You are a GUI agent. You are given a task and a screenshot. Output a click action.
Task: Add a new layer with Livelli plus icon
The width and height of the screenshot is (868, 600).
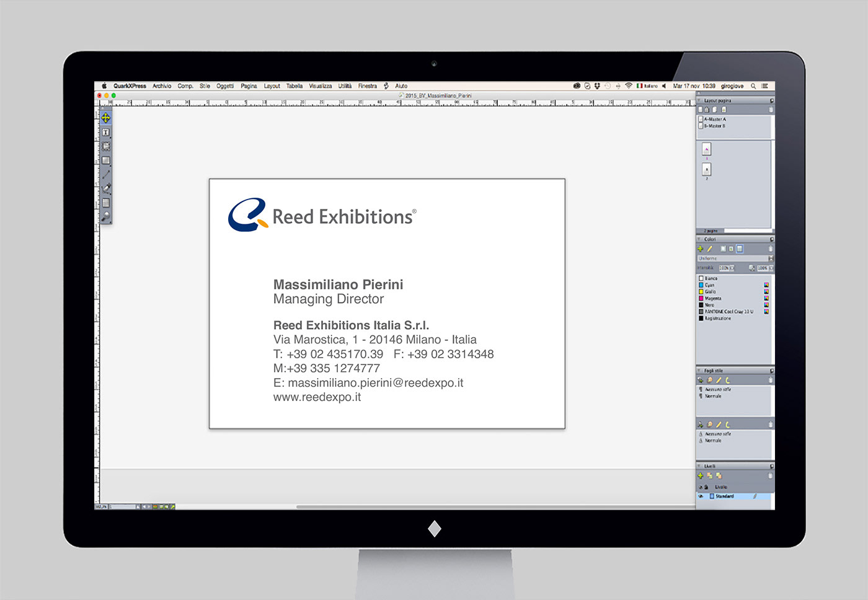[x=701, y=476]
